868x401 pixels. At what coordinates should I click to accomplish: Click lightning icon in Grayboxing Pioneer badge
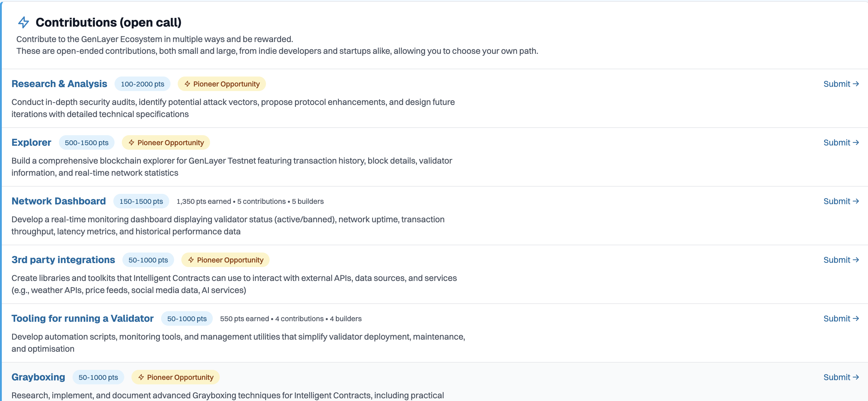pos(141,377)
